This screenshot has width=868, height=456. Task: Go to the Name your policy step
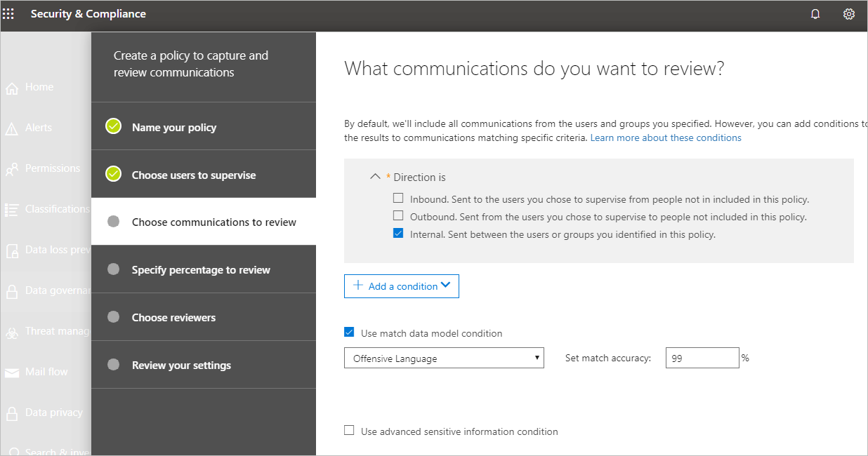[173, 126]
